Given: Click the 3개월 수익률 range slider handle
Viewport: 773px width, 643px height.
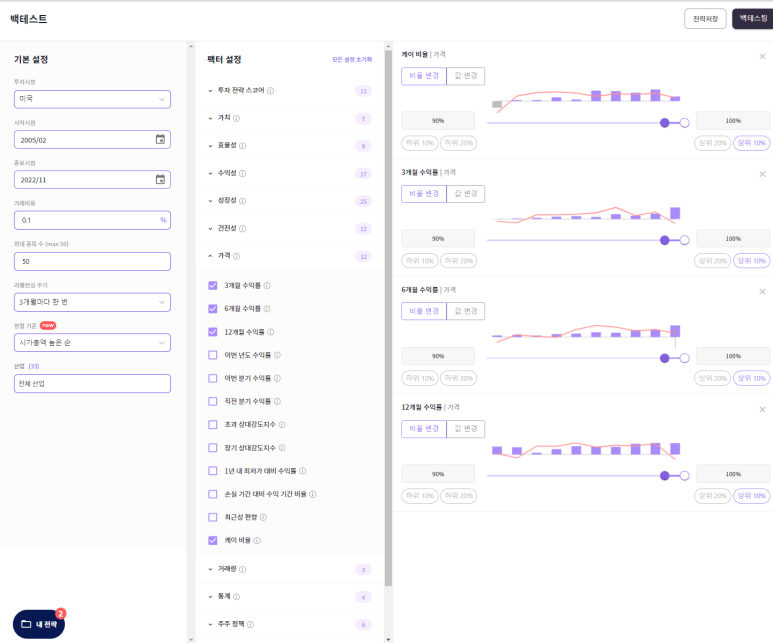Looking at the screenshot, I should point(665,240).
